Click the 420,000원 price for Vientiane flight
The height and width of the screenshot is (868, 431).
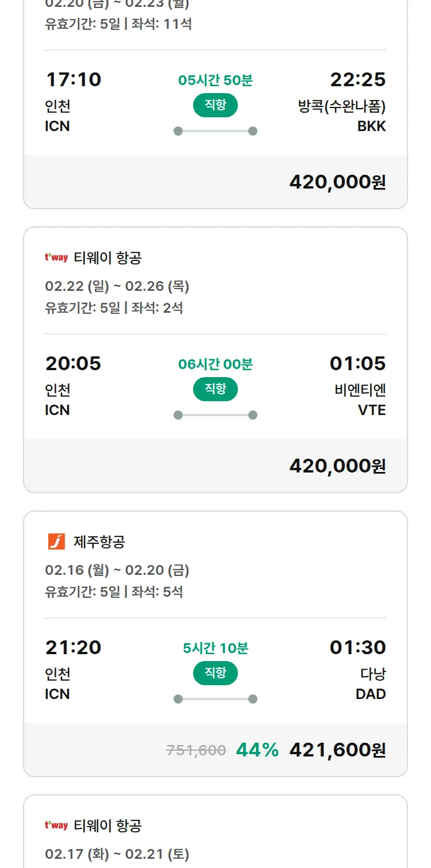(x=337, y=466)
